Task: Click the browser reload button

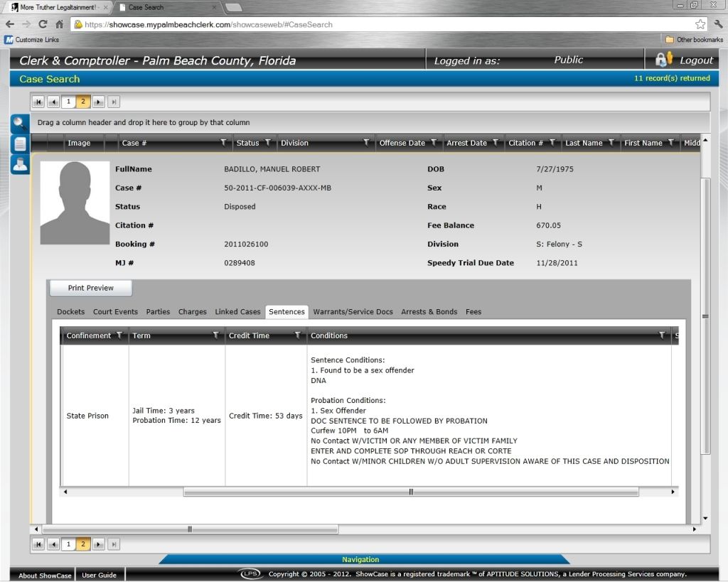Action: [43, 24]
